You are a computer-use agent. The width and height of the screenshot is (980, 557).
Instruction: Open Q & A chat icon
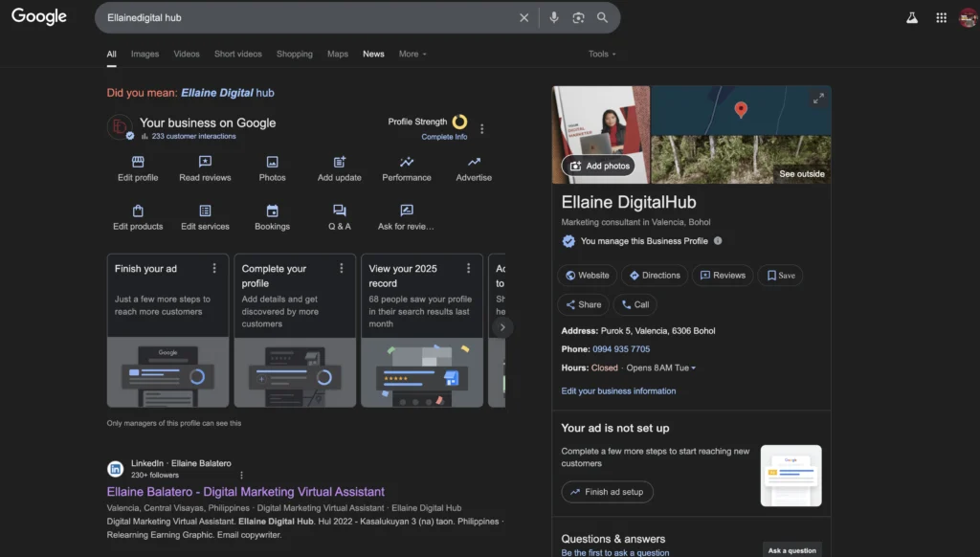tap(340, 211)
